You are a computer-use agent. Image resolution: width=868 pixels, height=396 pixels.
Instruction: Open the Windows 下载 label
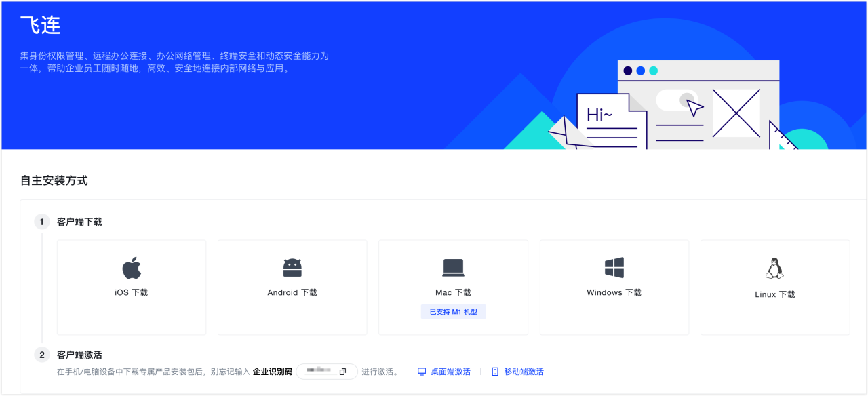click(x=614, y=293)
